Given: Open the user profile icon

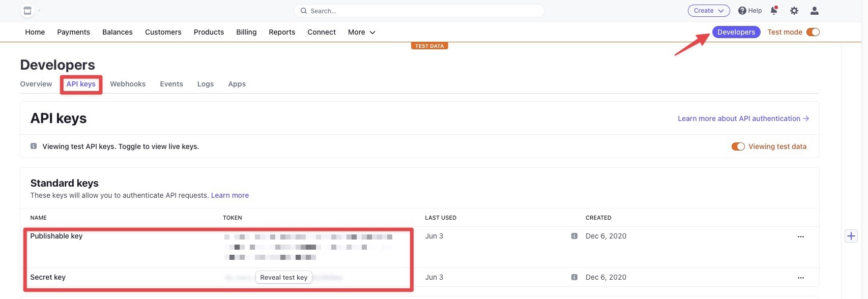Looking at the screenshot, I should [x=815, y=11].
